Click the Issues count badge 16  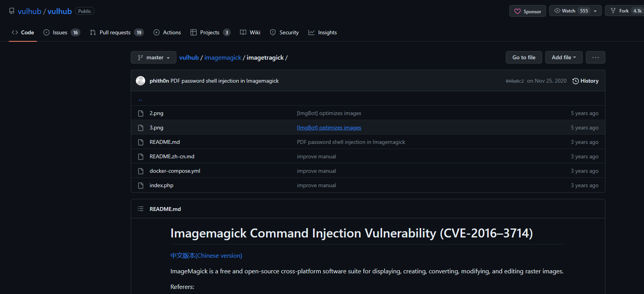pos(75,32)
